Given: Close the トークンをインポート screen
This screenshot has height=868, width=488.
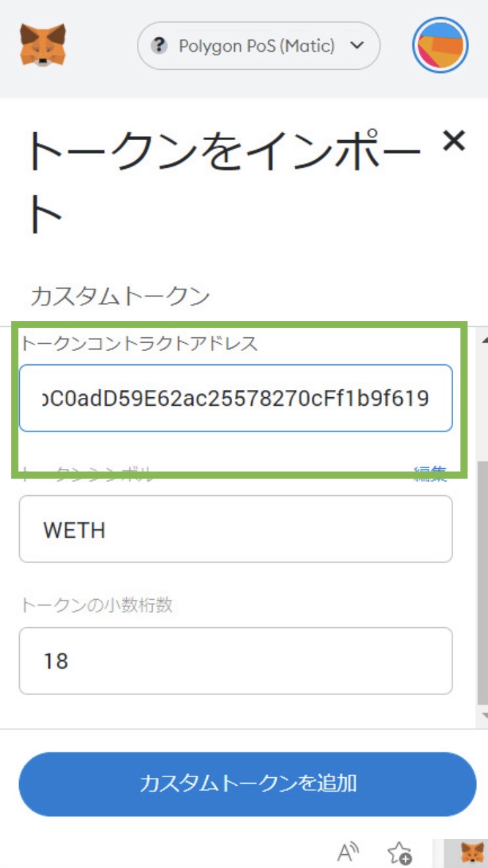Looking at the screenshot, I should click(x=454, y=141).
